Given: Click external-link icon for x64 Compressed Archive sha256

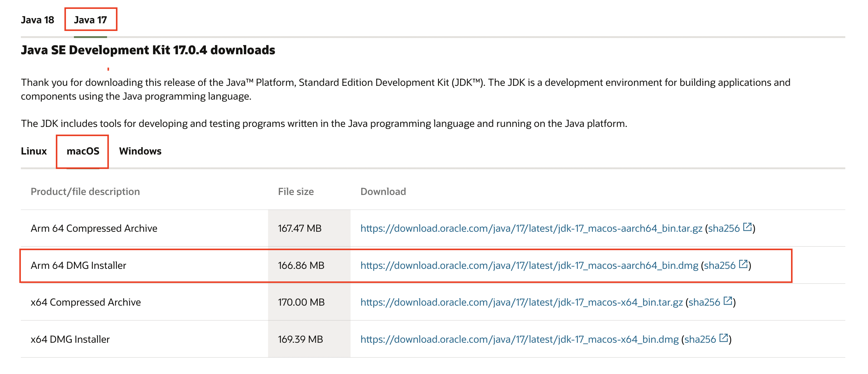Looking at the screenshot, I should point(728,301).
